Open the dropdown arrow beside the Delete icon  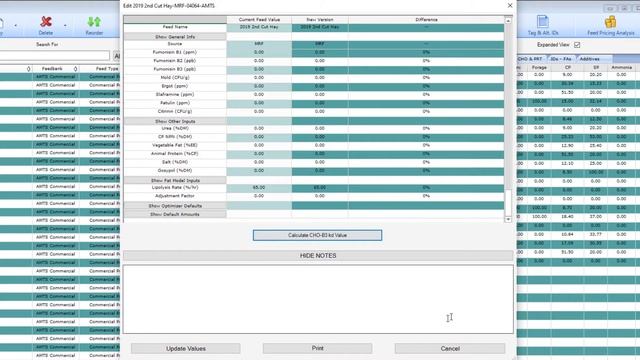65,25
